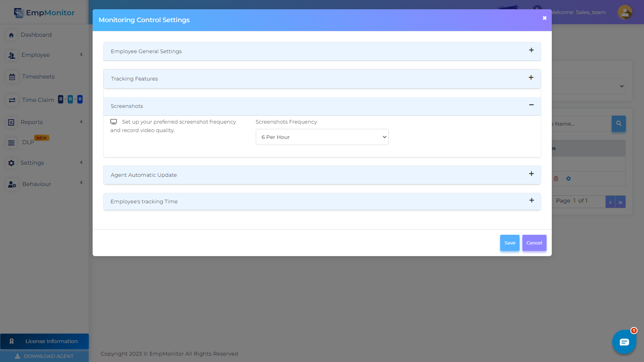Image resolution: width=644 pixels, height=362 pixels.
Task: Click the user profile avatar
Action: pos(625,12)
